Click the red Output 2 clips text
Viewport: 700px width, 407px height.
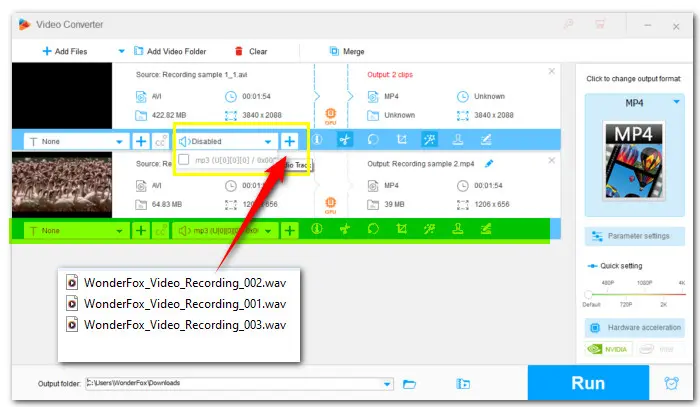[x=390, y=75]
